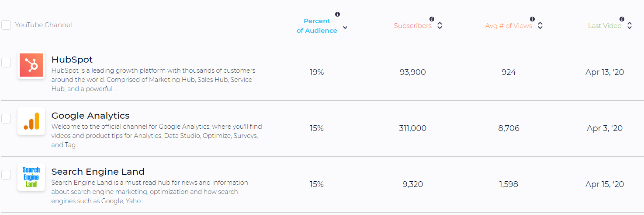Screen dimensions: 644x215
Task: Click info icon above Percent of Audience
Action: coord(337,14)
